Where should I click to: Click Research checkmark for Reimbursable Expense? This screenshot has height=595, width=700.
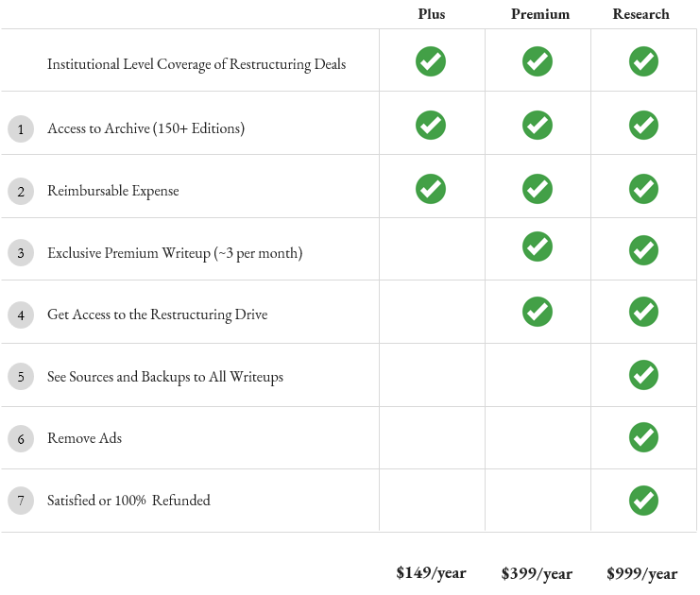tap(643, 189)
